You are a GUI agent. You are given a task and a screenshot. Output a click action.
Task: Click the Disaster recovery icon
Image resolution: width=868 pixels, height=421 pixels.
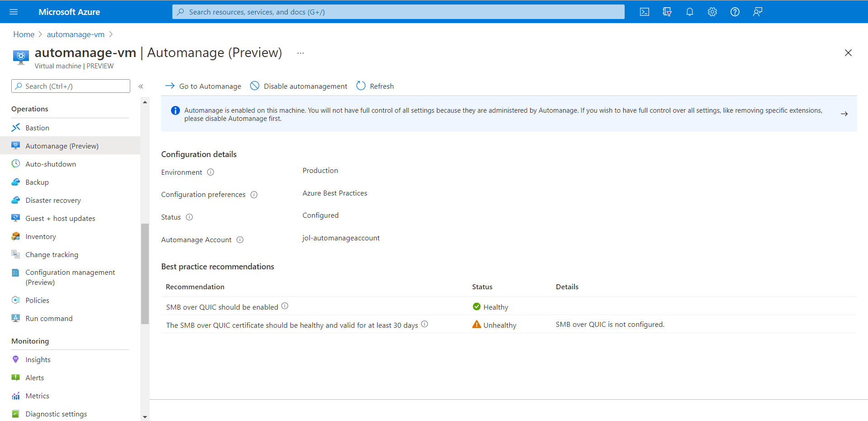pyautogui.click(x=16, y=200)
